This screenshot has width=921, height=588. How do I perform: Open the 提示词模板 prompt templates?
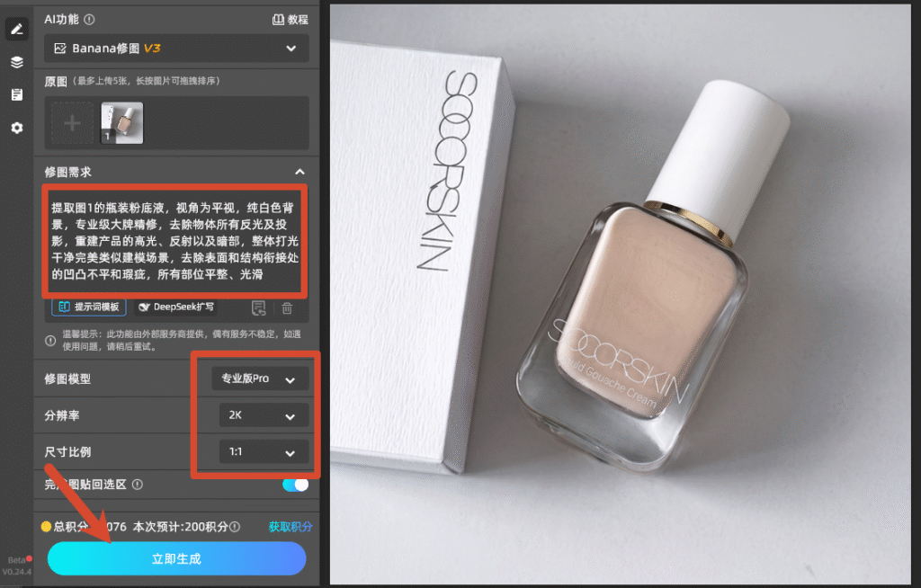coord(89,307)
